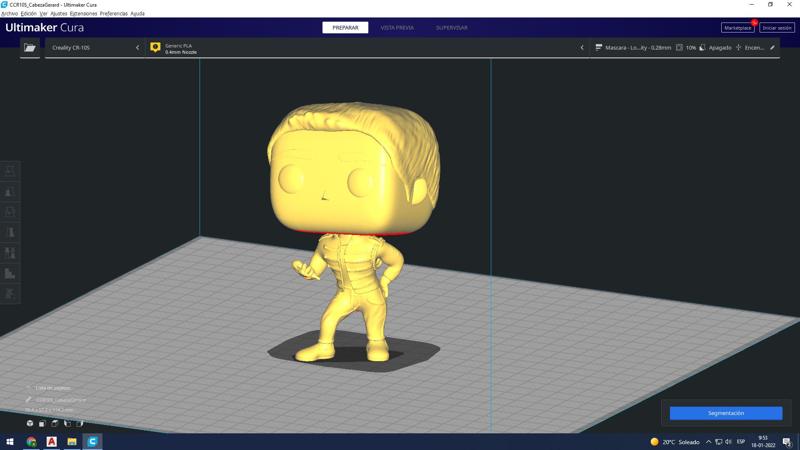Open File Explorer from the taskbar

(x=72, y=441)
